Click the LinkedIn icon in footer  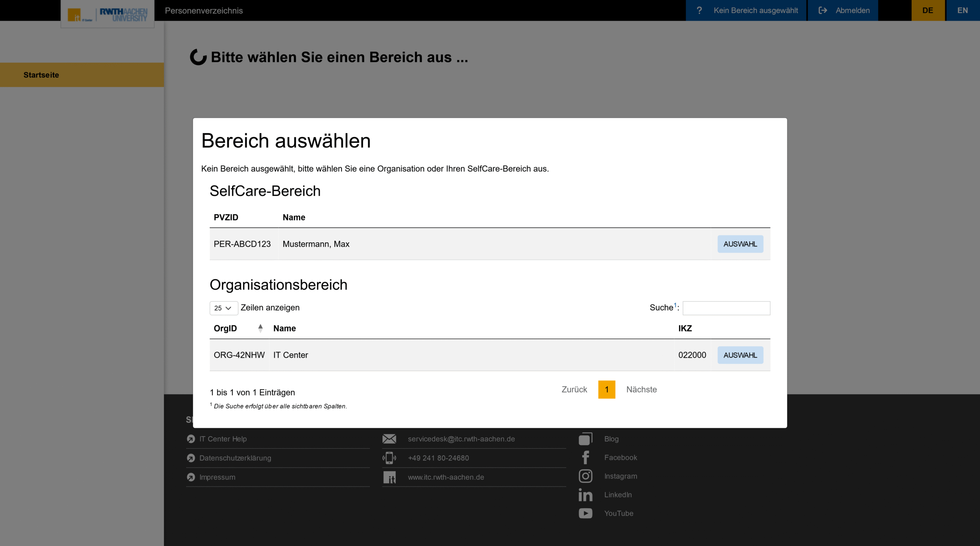coord(585,495)
